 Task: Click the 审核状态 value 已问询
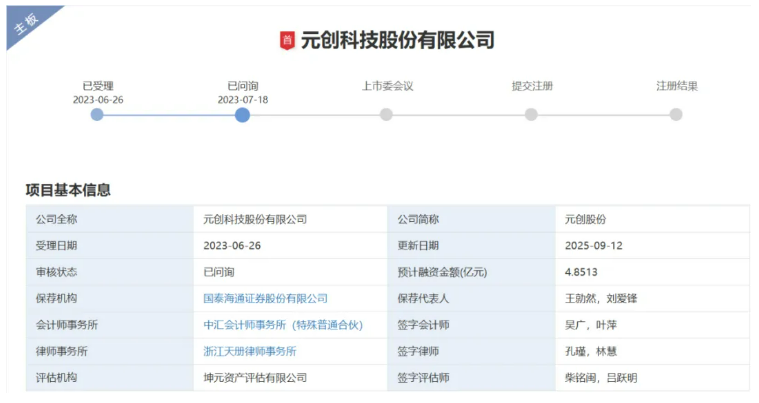219,272
